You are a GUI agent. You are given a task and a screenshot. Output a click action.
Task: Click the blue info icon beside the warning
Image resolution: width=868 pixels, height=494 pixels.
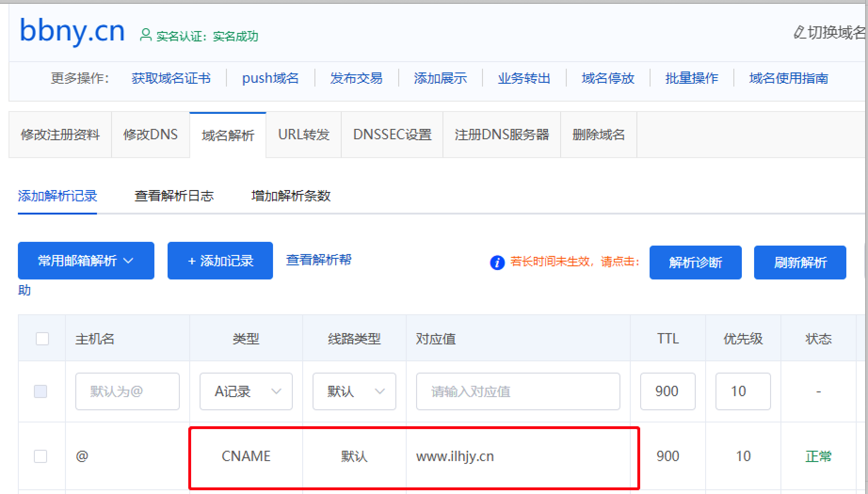pyautogui.click(x=497, y=262)
